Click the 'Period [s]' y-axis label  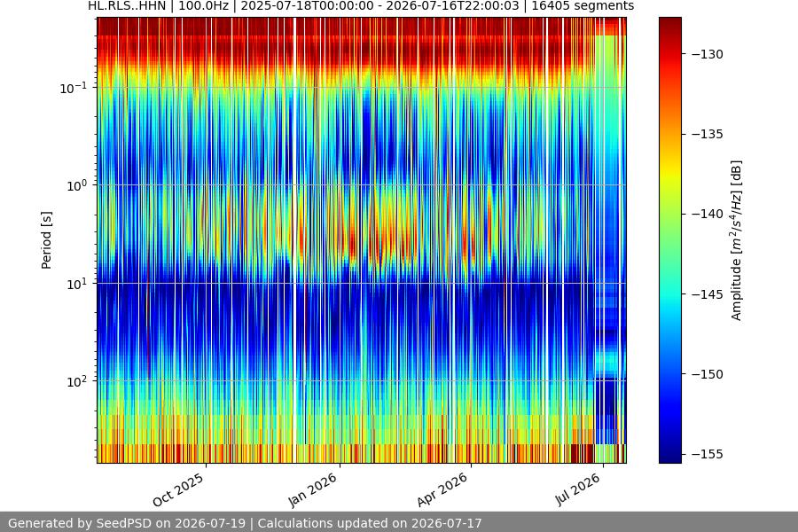click(46, 240)
